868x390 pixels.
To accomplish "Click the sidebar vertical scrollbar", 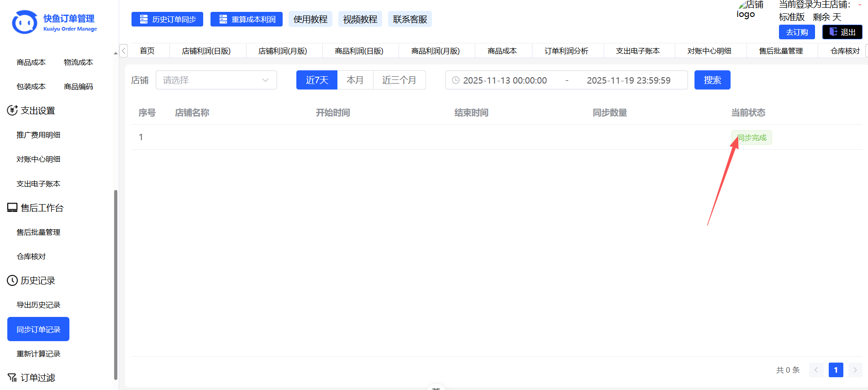I will click(x=116, y=283).
